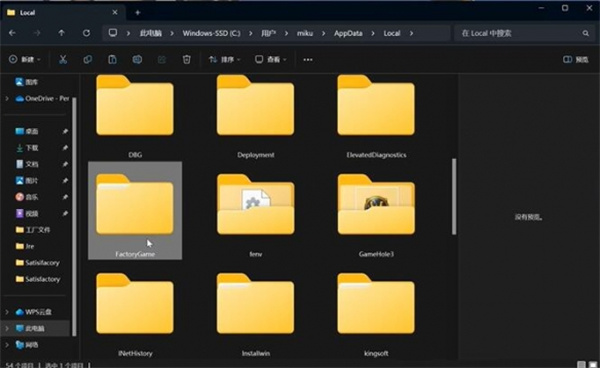This screenshot has height=368, width=600.
Task: Click the Copy icon in toolbar
Action: pos(88,59)
